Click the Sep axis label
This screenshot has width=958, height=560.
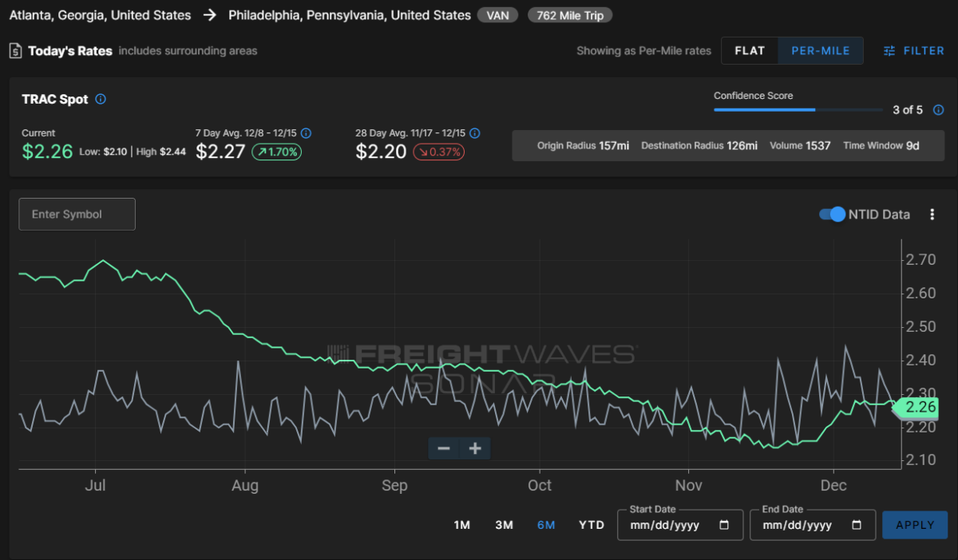tap(394, 486)
